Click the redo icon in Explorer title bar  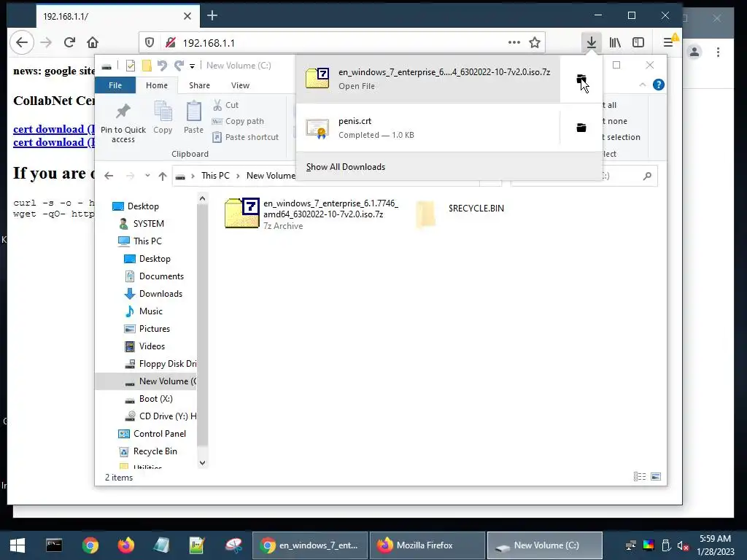click(179, 66)
